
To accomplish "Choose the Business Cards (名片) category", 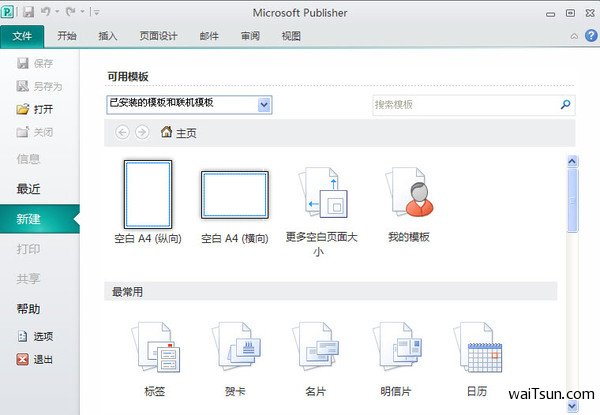I will coord(317,350).
